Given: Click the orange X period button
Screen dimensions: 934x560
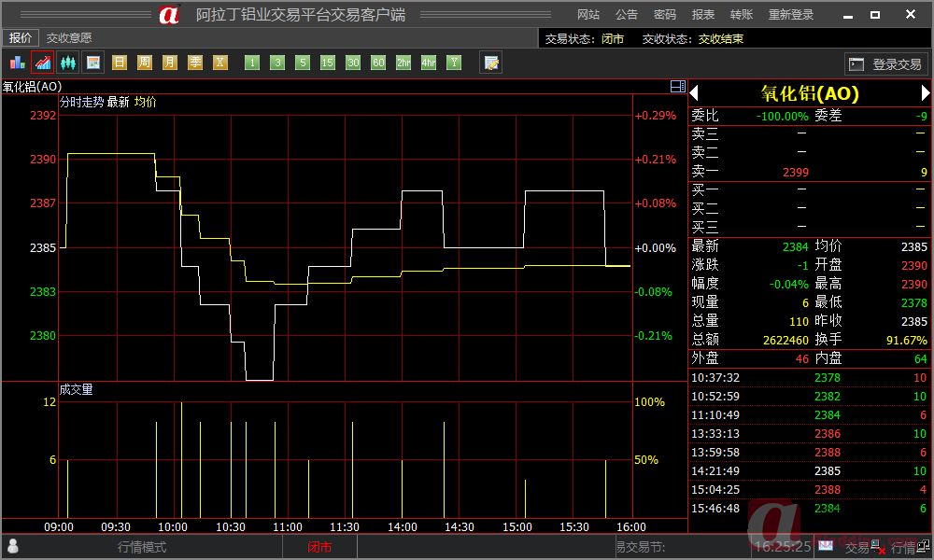Looking at the screenshot, I should tap(220, 63).
